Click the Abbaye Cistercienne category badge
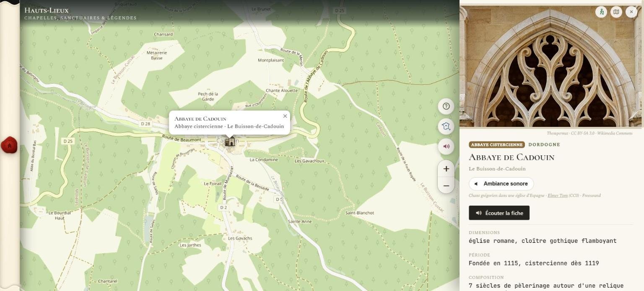Viewport: 644px width, 291px height. click(x=496, y=145)
